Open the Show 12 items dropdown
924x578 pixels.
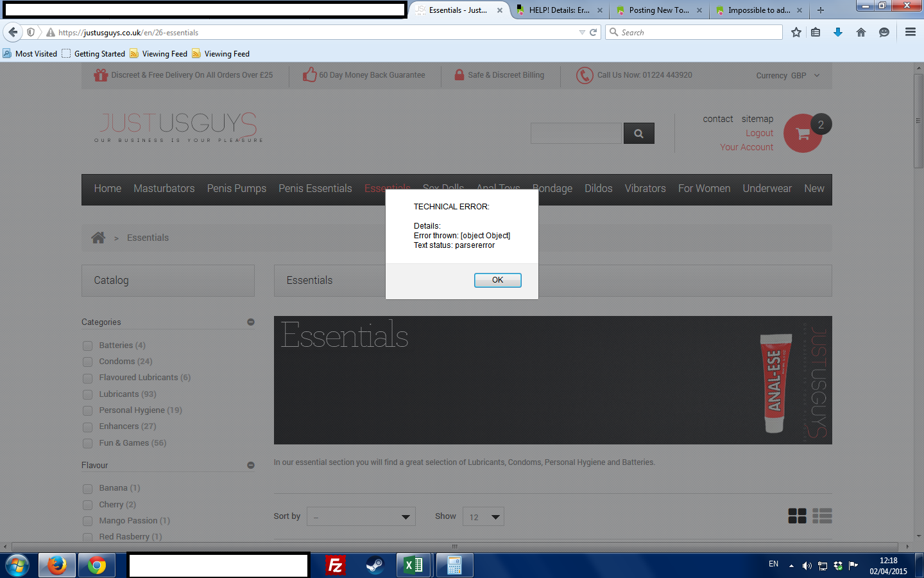483,517
